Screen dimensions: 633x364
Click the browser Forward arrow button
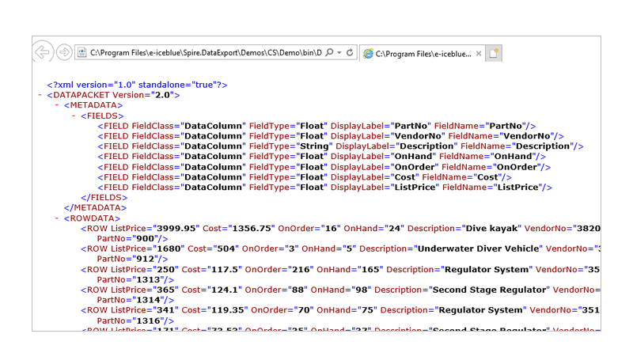64,53
